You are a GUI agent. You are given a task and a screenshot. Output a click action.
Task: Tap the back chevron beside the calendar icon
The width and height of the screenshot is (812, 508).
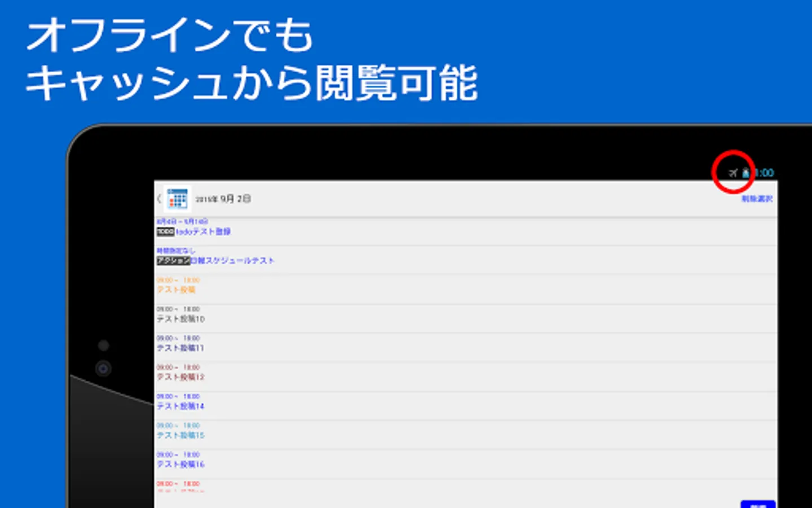coord(159,198)
